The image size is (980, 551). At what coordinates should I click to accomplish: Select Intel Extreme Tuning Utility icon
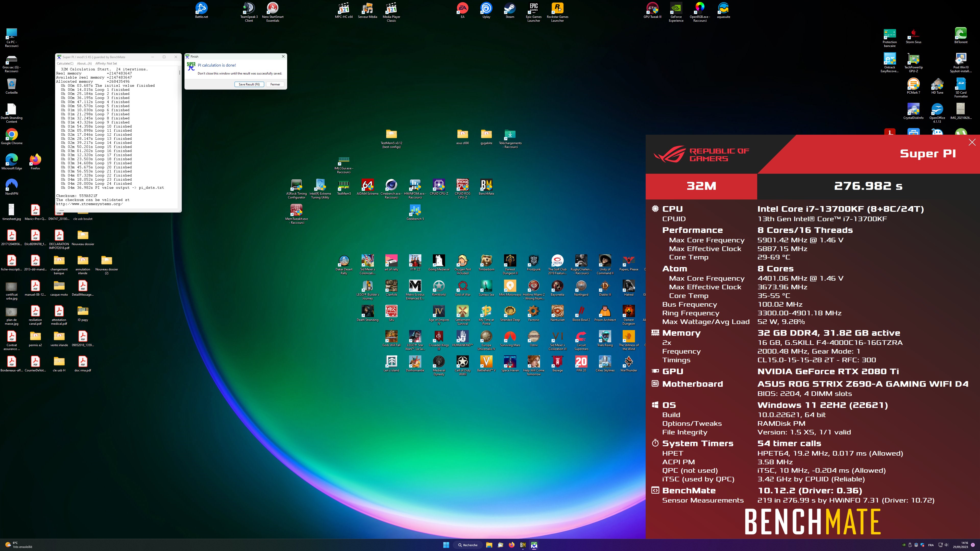(x=320, y=189)
